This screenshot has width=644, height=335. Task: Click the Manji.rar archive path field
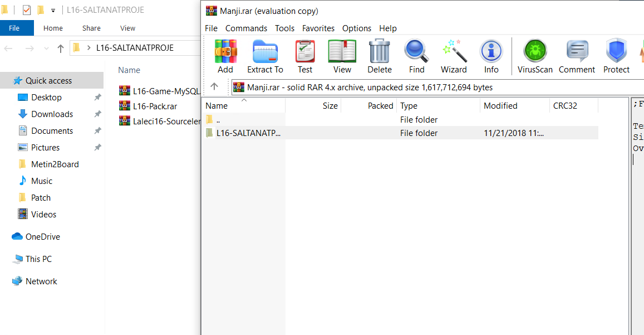pos(437,88)
